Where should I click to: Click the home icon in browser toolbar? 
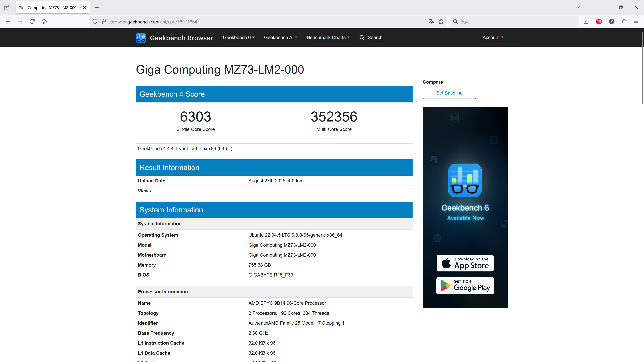[x=44, y=21]
